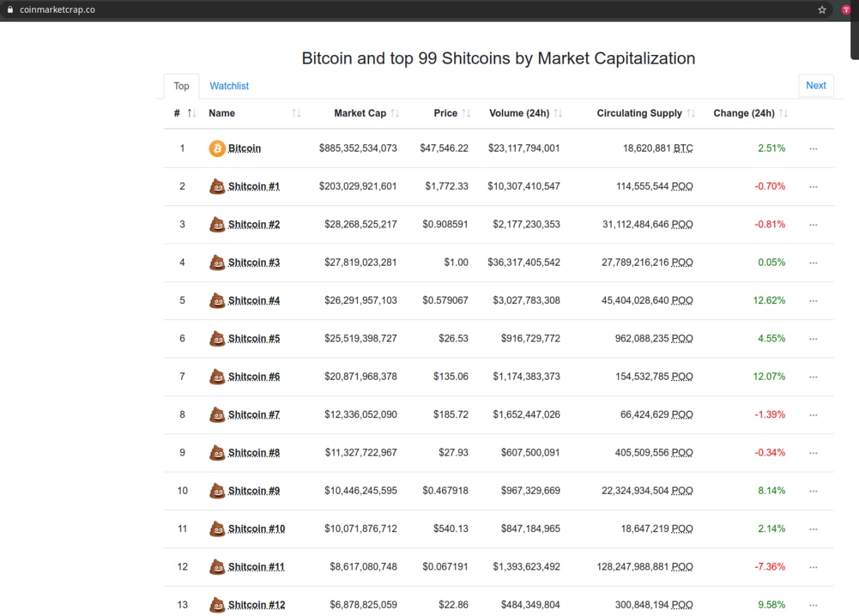Screen dimensions: 859x616
Task: Open the three-dot menu for Bitcoin row
Action: pos(813,148)
